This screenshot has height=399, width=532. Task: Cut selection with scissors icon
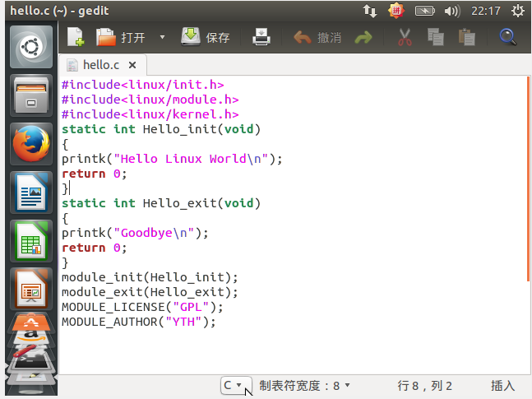point(405,37)
